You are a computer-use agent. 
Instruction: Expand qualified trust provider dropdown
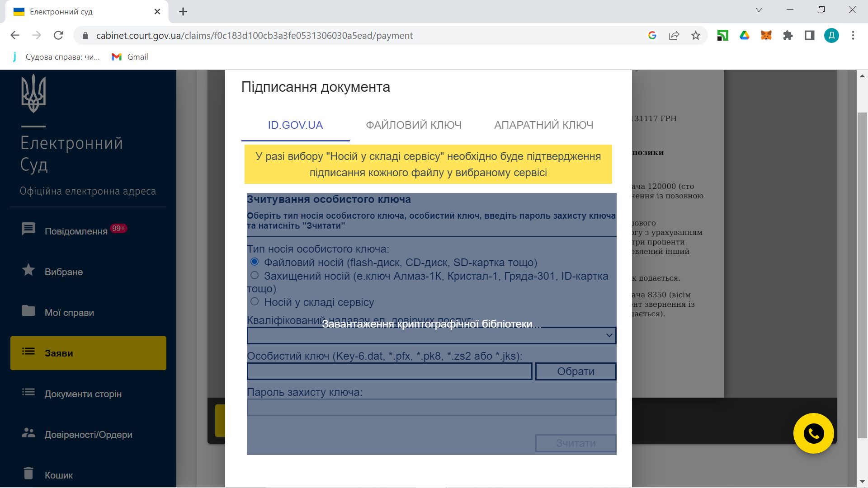(x=431, y=335)
